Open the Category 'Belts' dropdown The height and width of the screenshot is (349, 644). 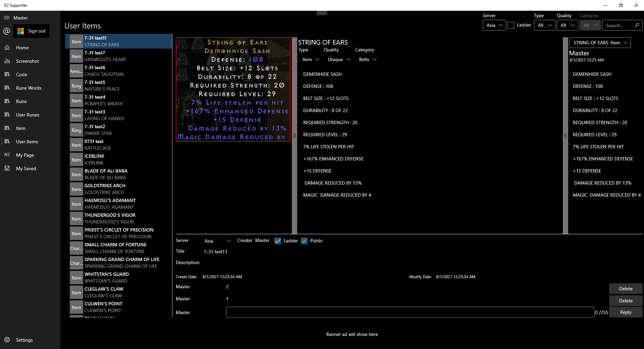tap(368, 59)
